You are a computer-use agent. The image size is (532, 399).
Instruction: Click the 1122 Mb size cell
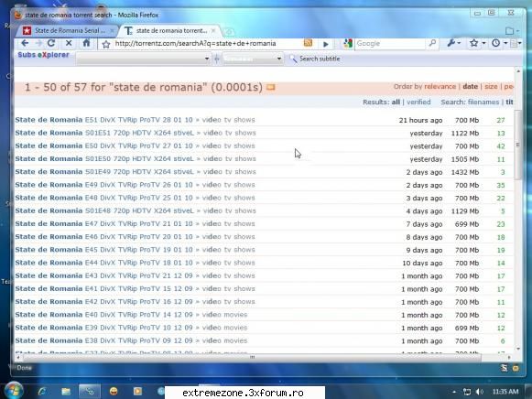click(x=465, y=134)
